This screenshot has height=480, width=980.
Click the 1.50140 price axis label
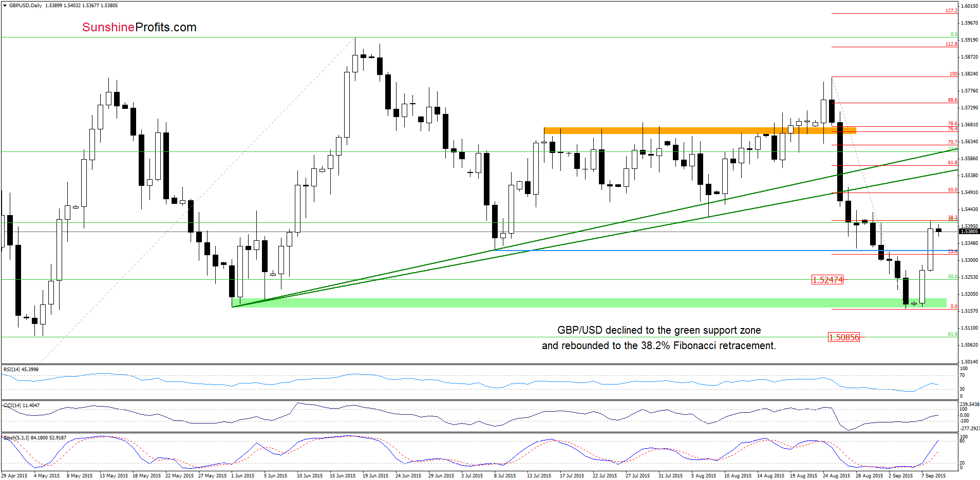[969, 361]
